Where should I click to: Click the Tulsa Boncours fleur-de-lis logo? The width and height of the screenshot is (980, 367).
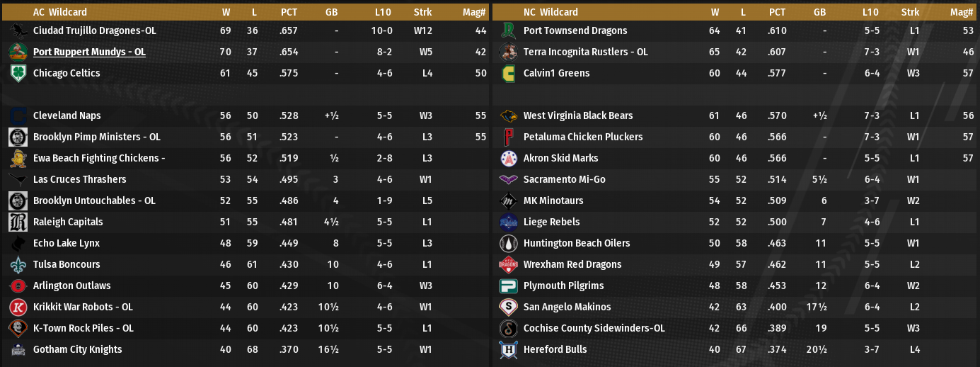[x=18, y=264]
